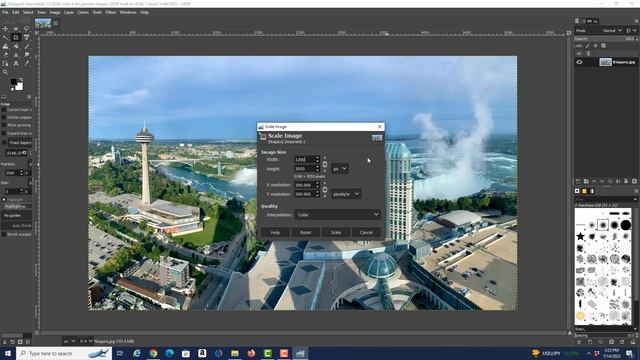Image resolution: width=640 pixels, height=360 pixels.
Task: Select the Bucket Fill tool
Action: [16, 47]
